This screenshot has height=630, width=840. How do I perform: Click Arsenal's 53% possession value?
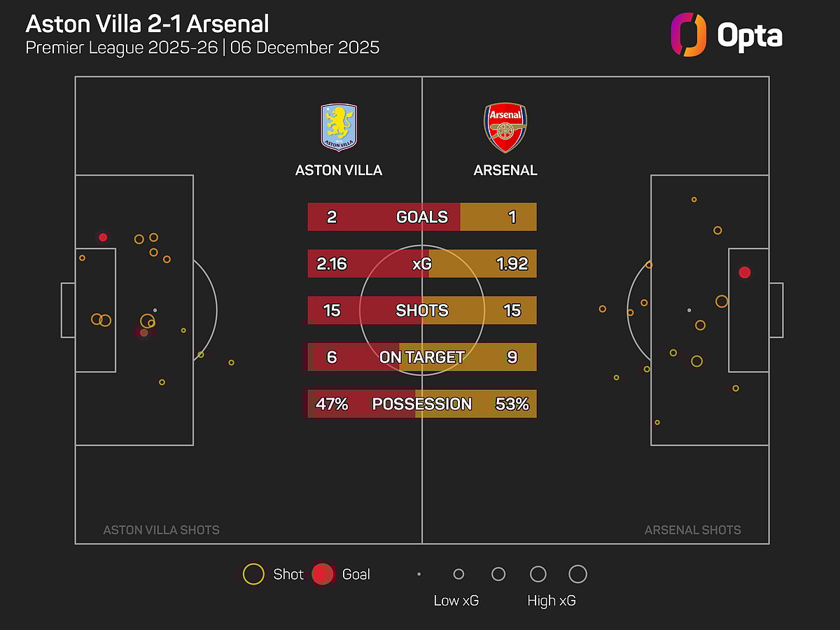click(512, 404)
